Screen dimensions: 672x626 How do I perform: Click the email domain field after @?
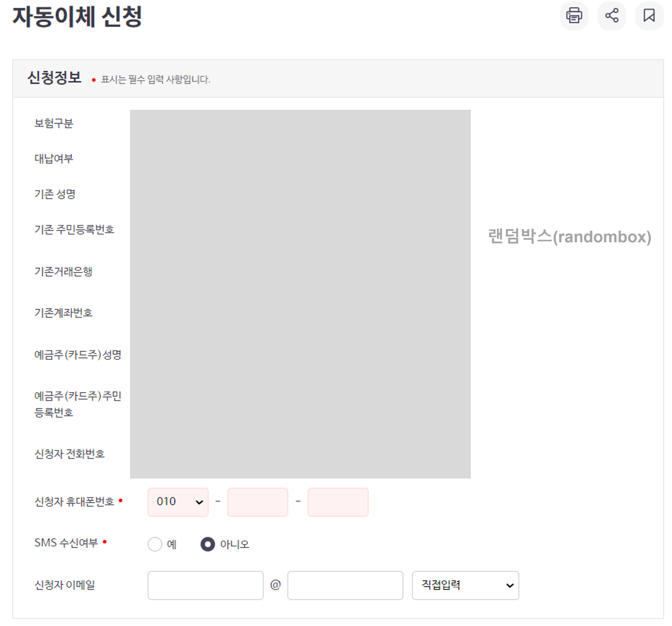[x=345, y=585]
